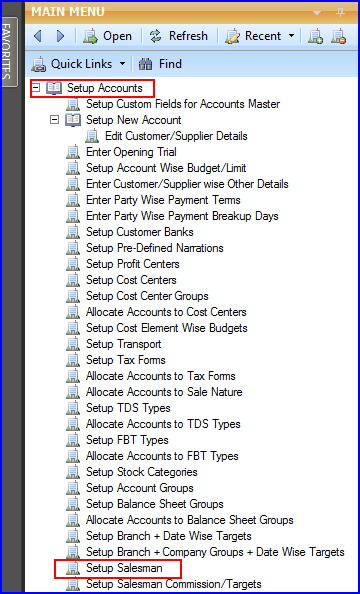
Task: Click the Setup New Account book icon
Action: (73, 120)
